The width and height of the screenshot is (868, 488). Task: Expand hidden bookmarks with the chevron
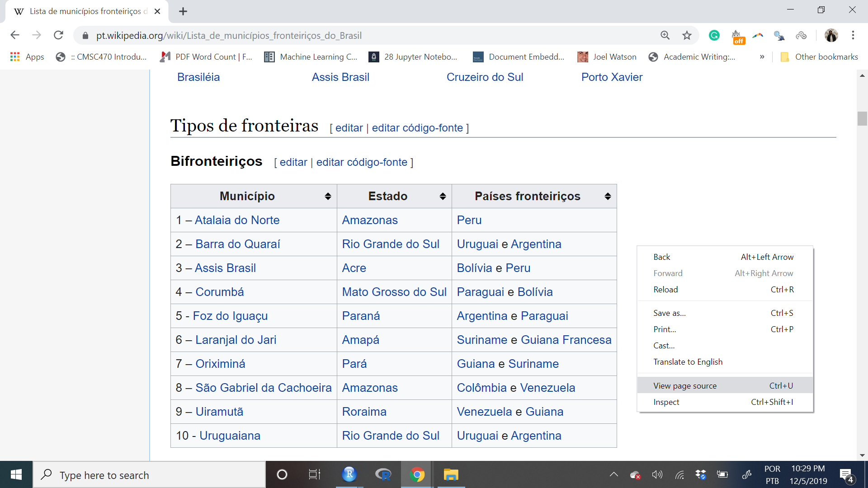pos(762,56)
